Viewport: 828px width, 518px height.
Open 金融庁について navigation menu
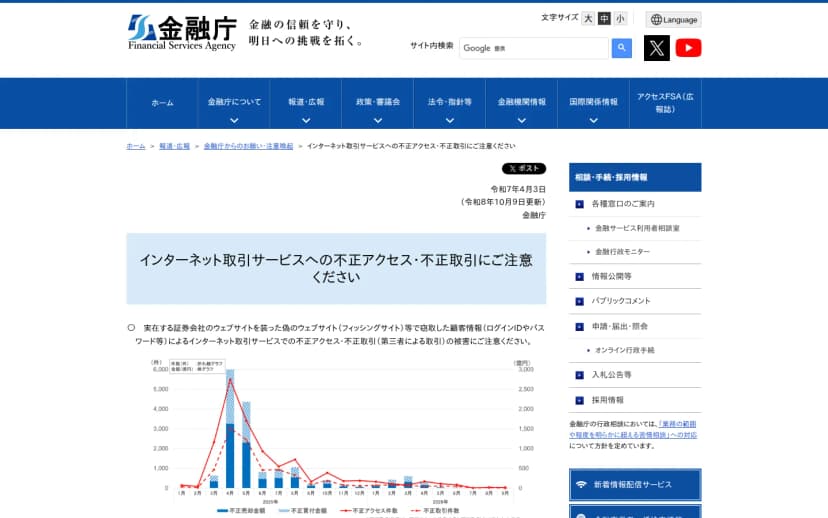coord(234,102)
